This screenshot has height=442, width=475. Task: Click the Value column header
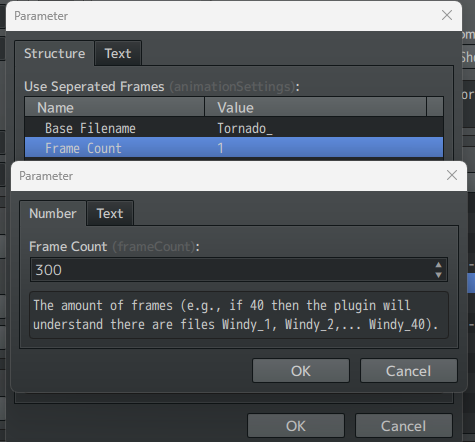315,108
